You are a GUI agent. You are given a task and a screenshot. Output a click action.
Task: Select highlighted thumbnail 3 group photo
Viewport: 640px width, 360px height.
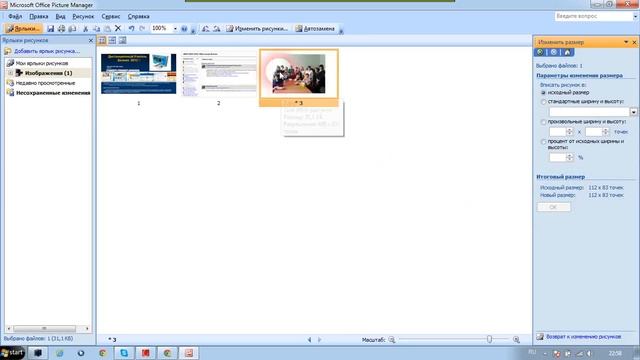(x=299, y=74)
